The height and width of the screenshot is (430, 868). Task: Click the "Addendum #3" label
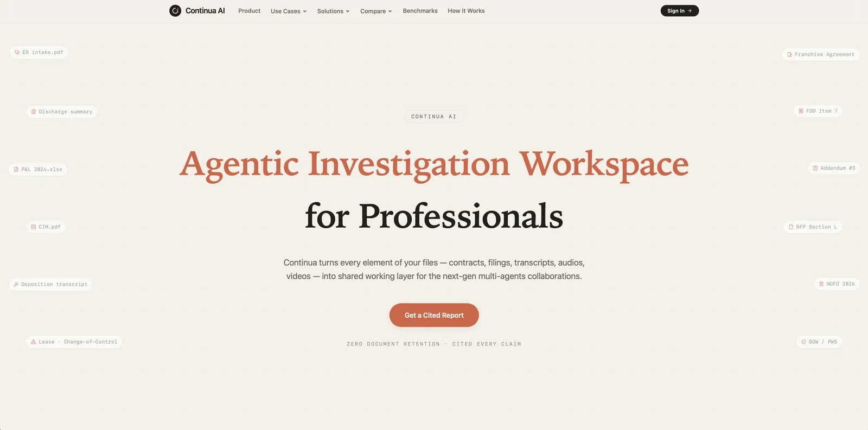coord(838,169)
